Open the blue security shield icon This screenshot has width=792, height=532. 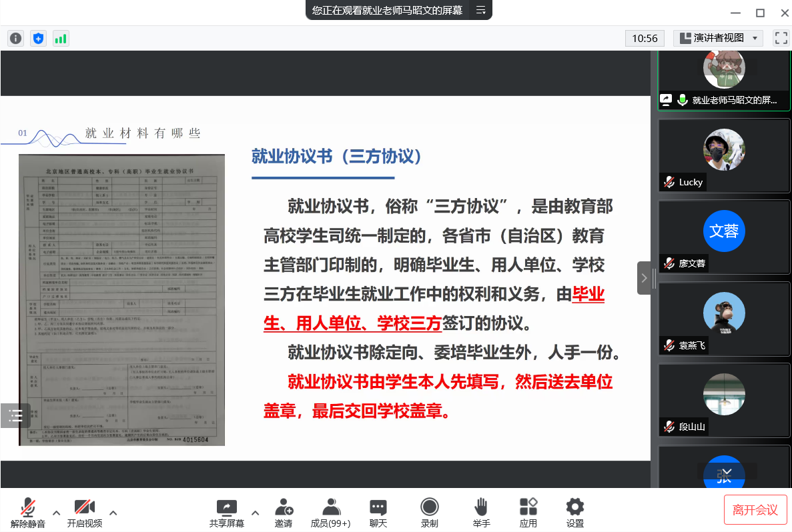pyautogui.click(x=39, y=39)
